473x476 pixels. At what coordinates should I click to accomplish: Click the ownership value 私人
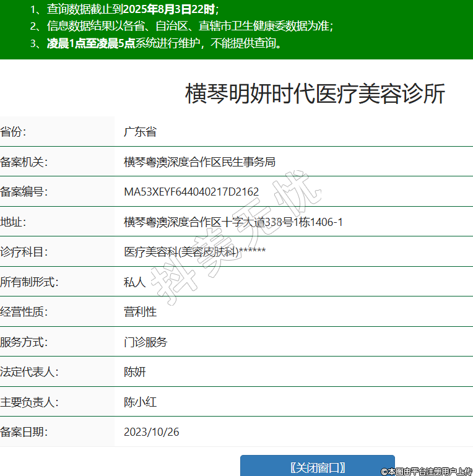(134, 282)
